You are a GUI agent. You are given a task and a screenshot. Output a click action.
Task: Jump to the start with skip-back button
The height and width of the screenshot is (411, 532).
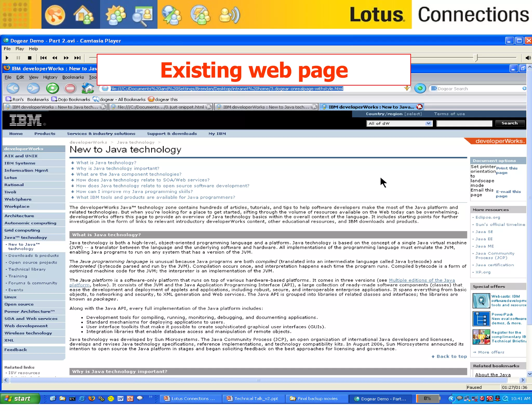pos(43,58)
